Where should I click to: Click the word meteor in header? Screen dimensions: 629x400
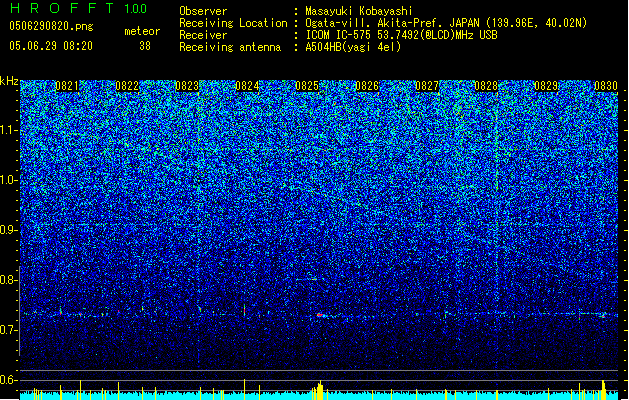(x=142, y=31)
